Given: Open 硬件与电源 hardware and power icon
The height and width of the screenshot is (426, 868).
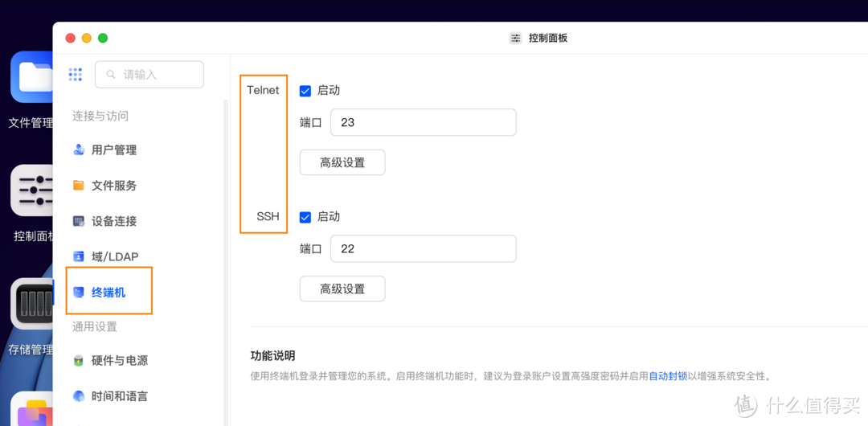Looking at the screenshot, I should [79, 361].
